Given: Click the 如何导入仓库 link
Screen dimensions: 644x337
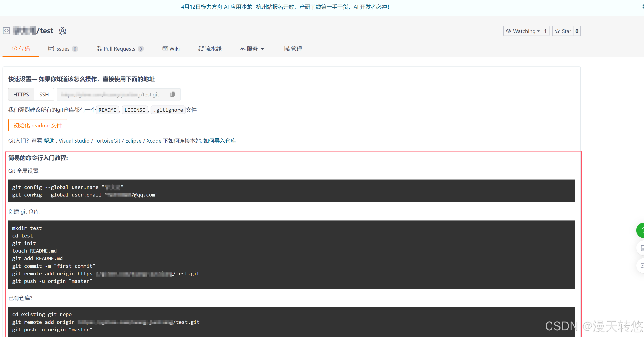Looking at the screenshot, I should point(220,141).
